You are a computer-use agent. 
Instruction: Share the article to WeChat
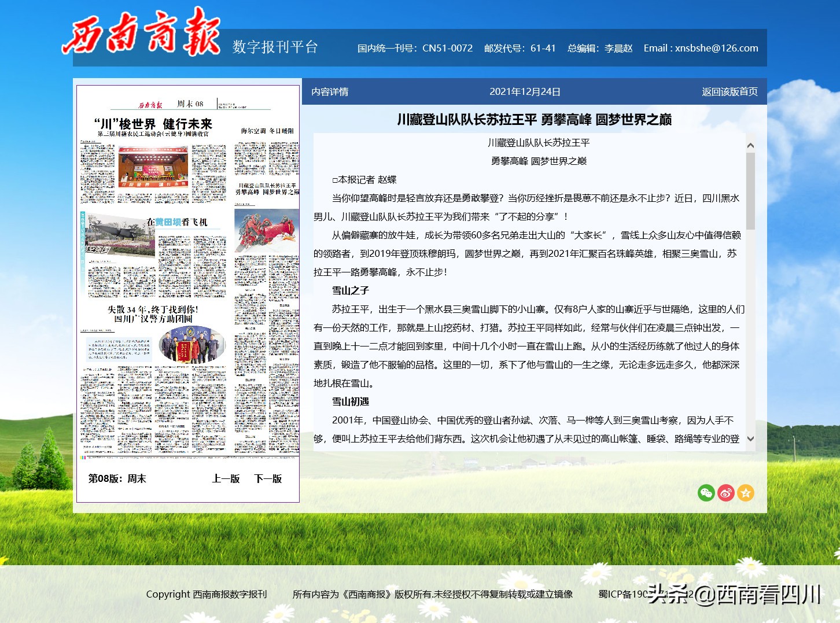[706, 493]
